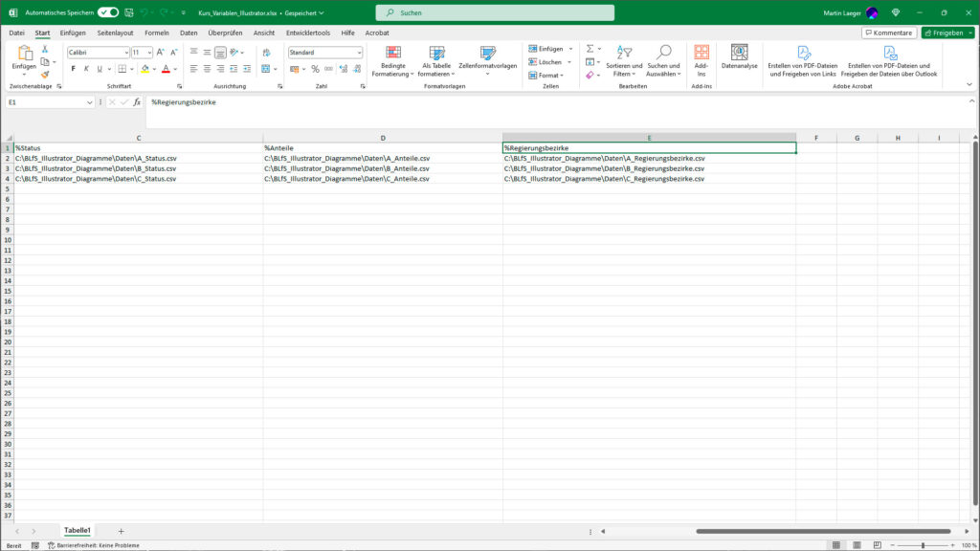Click the Suchen search field
Viewport: 980px width, 551px height.
(x=495, y=12)
